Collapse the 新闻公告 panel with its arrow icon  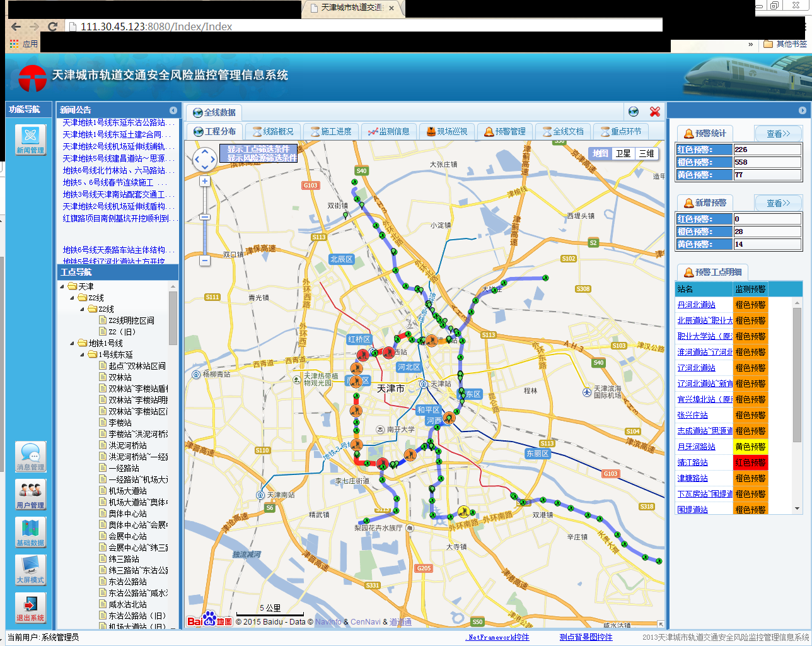coord(173,110)
